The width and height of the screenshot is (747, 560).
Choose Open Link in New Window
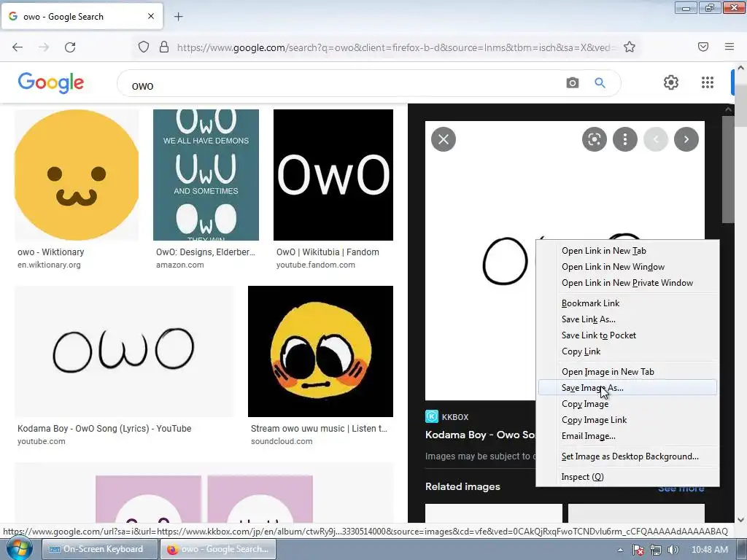tap(627, 267)
